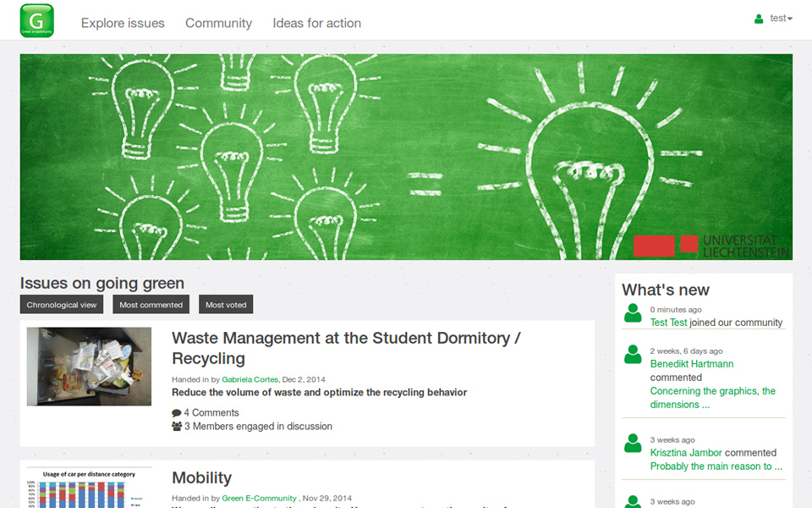Open Krisztina Jambor profile link
Image resolution: width=812 pixels, height=508 pixels.
[686, 452]
